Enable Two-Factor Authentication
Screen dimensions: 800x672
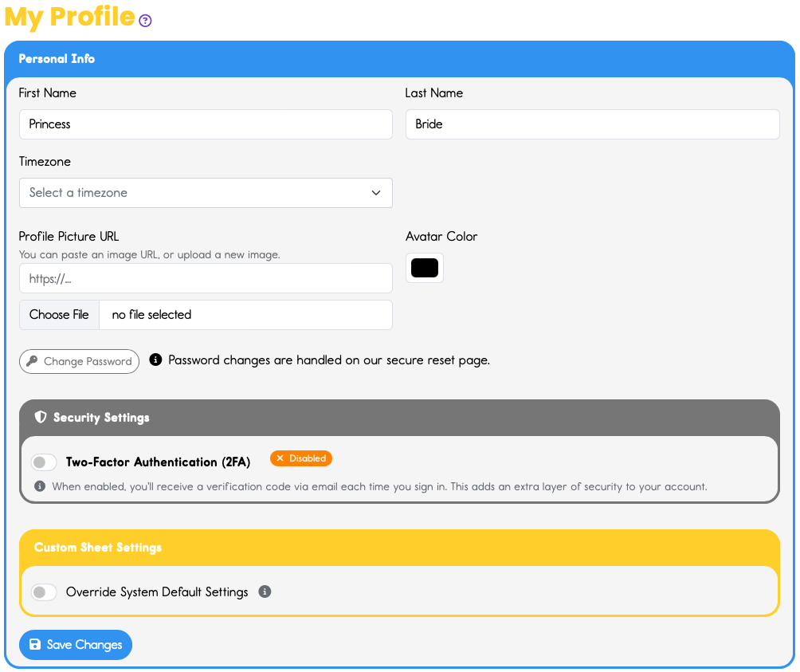[44, 462]
